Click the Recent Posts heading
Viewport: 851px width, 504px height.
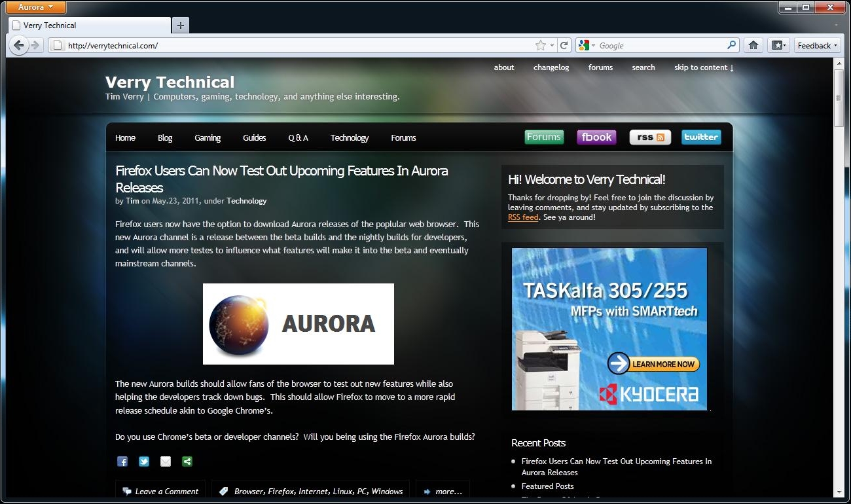tap(538, 443)
